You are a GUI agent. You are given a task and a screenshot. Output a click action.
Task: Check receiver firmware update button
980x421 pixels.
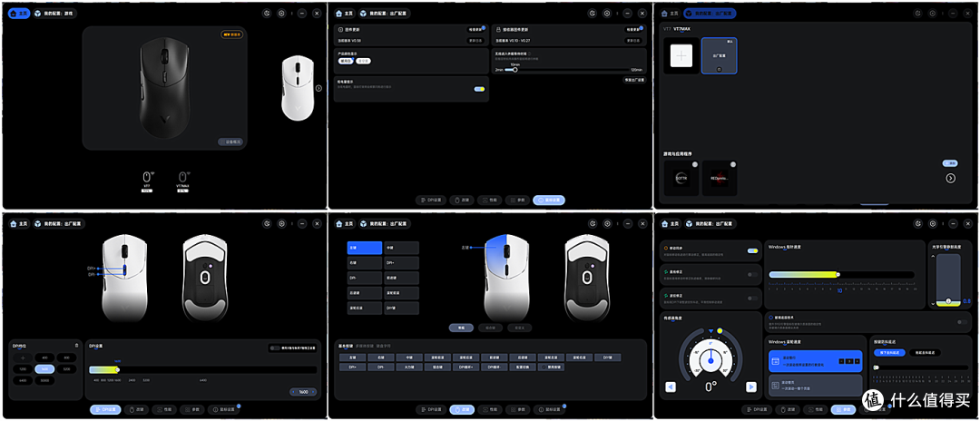click(x=633, y=29)
